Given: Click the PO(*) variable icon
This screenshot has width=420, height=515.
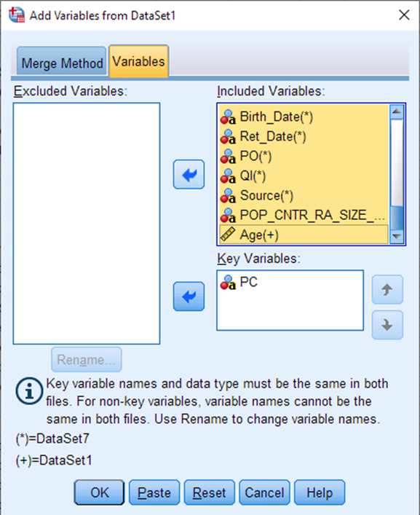Looking at the screenshot, I should pos(228,157).
